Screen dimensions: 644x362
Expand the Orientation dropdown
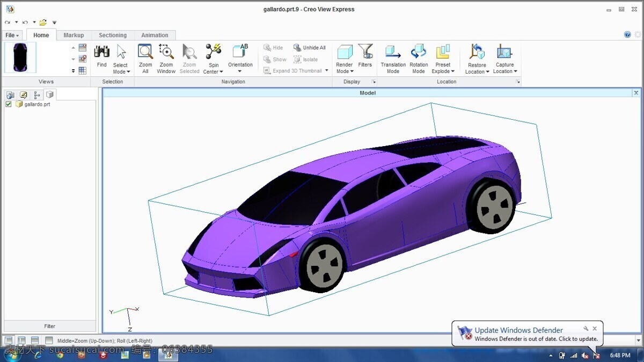pyautogui.click(x=240, y=71)
